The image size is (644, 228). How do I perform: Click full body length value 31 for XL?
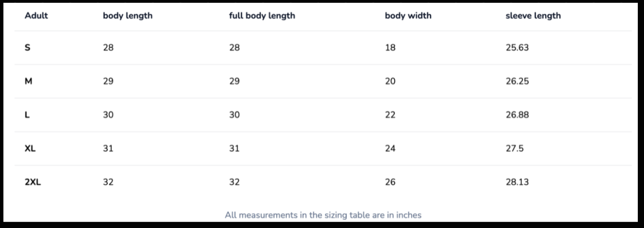(x=234, y=148)
